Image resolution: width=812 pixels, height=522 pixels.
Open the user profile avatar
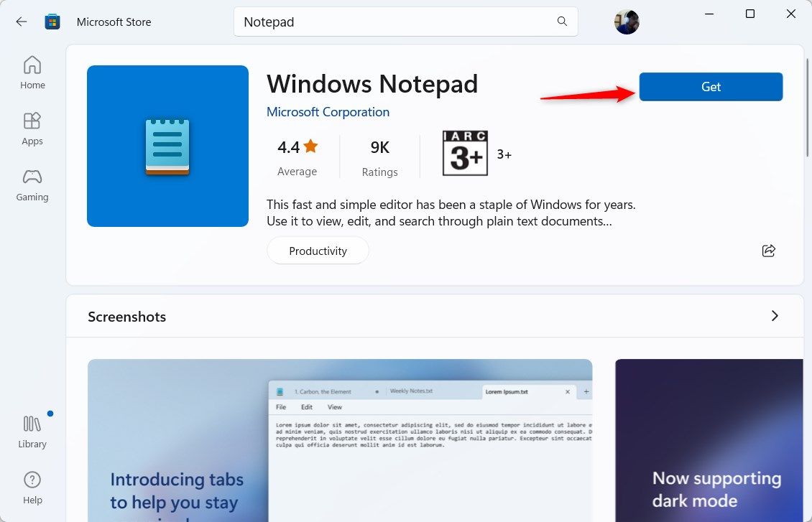click(x=627, y=22)
